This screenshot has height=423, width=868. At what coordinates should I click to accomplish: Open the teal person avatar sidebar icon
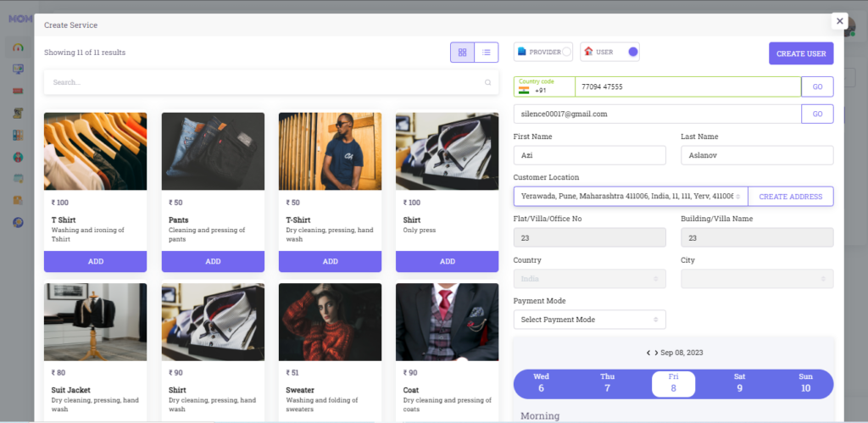pyautogui.click(x=19, y=157)
